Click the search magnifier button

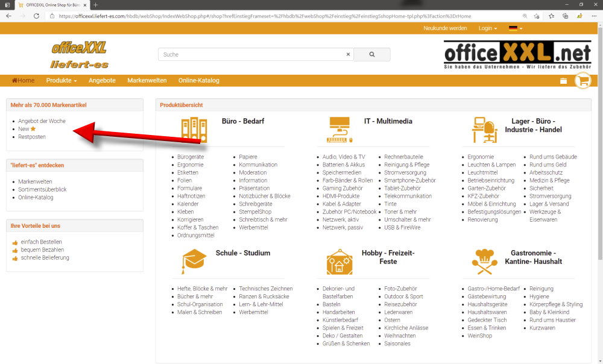(x=372, y=55)
